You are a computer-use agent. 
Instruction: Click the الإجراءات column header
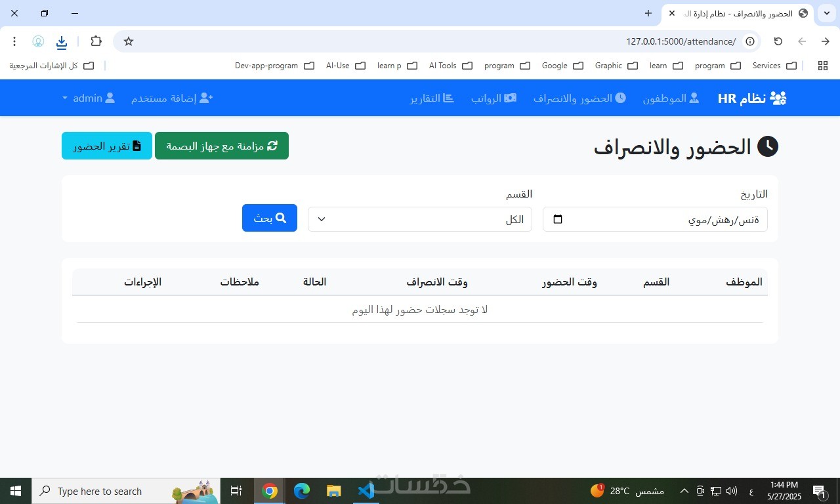142,282
